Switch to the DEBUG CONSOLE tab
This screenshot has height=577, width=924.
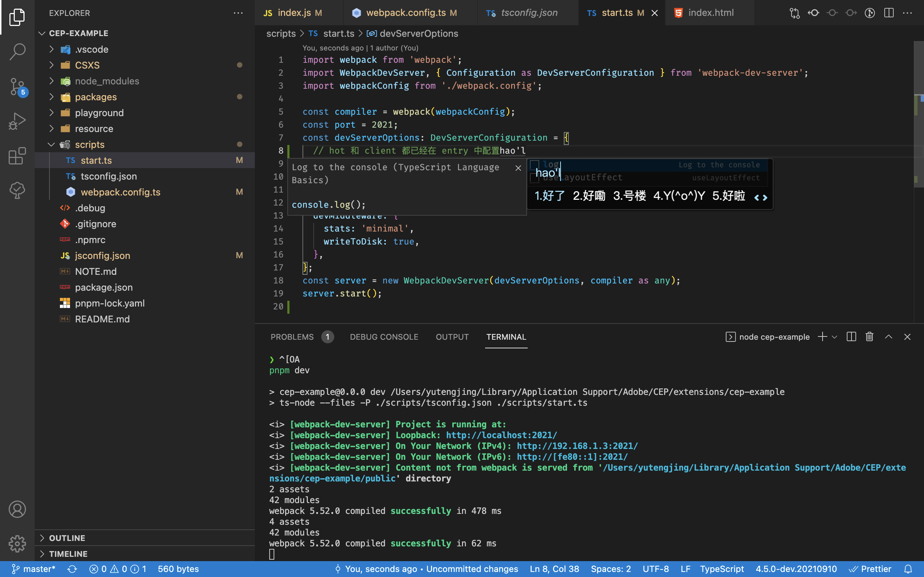point(384,336)
